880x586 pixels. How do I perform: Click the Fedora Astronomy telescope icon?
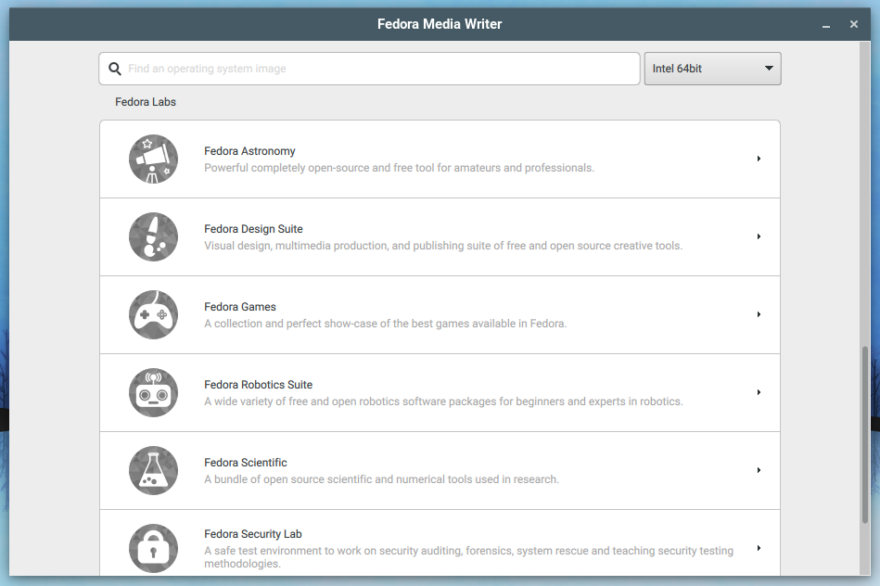(153, 159)
